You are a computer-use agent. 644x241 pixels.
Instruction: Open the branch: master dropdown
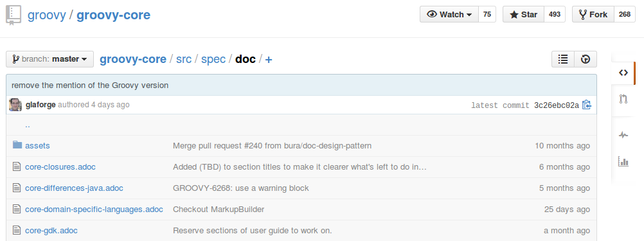[49, 59]
